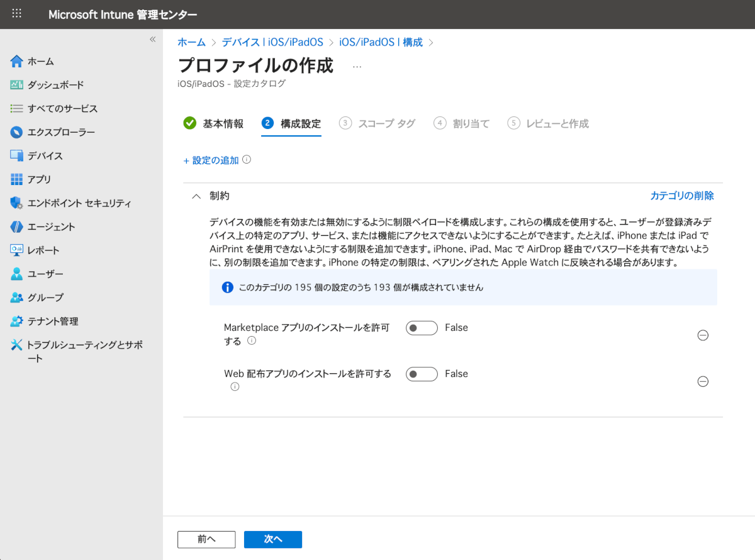Click the カテゴリの削除 link
755x560 pixels.
tap(682, 196)
